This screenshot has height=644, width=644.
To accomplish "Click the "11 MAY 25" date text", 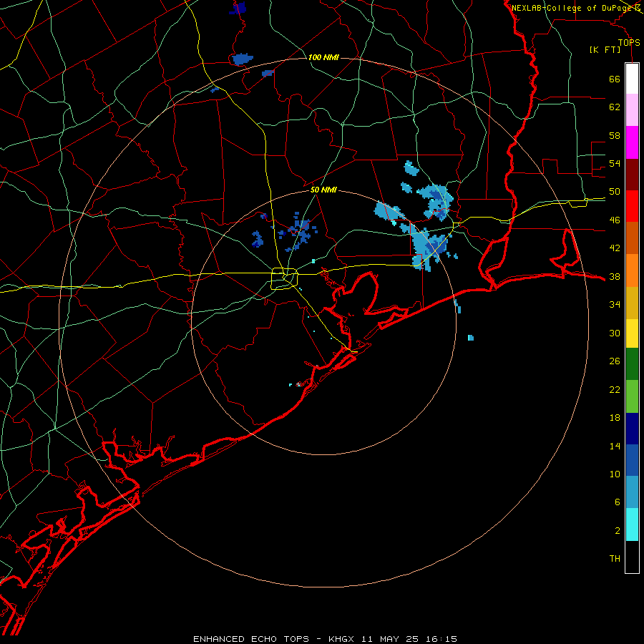I will tap(390, 639).
